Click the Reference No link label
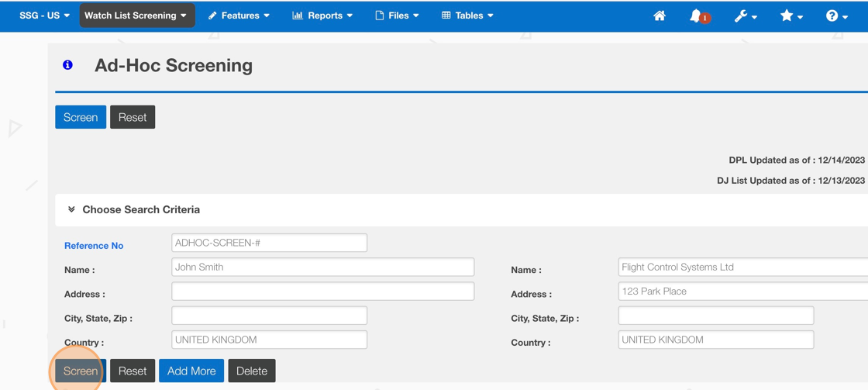 click(94, 246)
